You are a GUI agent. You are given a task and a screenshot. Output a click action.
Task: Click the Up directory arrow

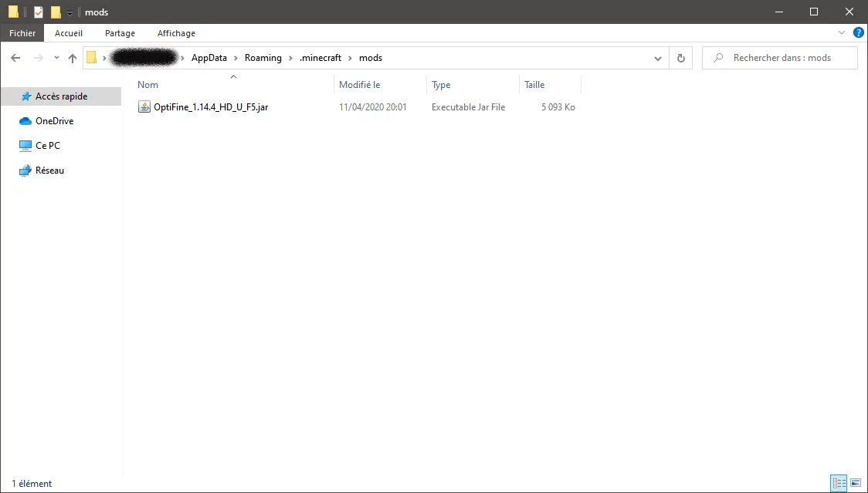[73, 58]
